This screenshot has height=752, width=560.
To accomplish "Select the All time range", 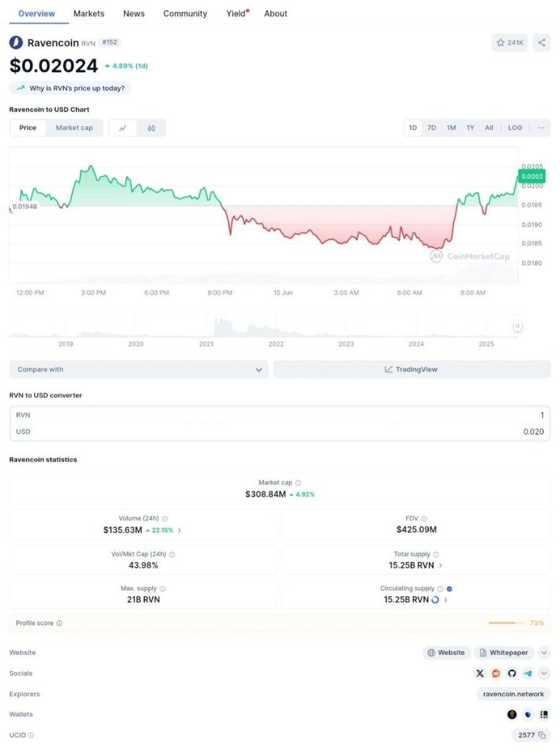I will [x=489, y=128].
